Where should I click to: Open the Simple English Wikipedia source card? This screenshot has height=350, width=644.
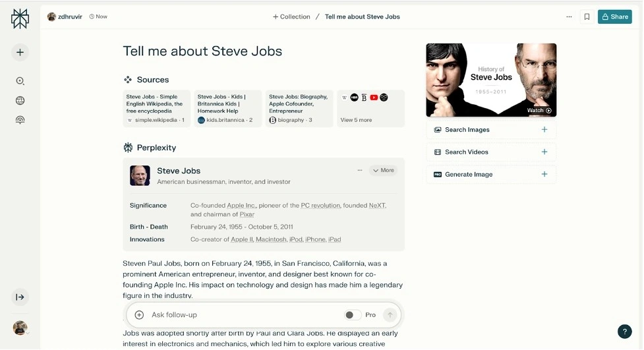point(156,109)
